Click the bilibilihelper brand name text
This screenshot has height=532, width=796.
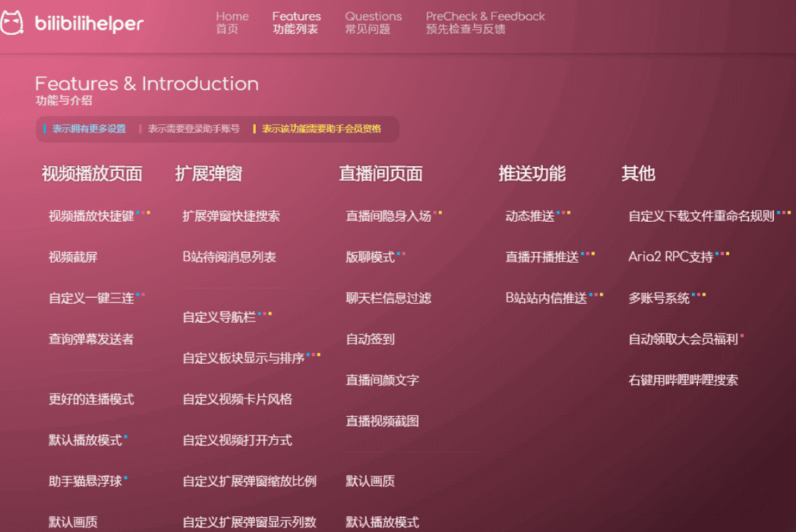(89, 24)
